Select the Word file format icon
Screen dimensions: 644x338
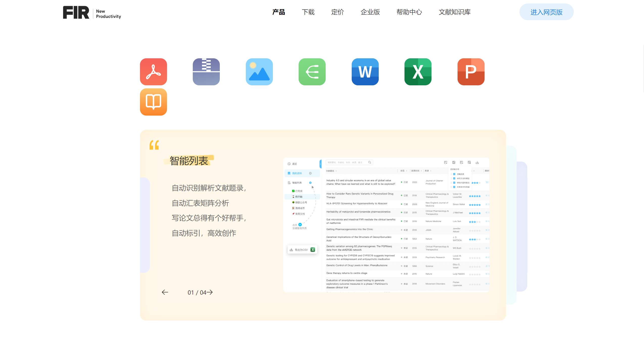pyautogui.click(x=365, y=72)
